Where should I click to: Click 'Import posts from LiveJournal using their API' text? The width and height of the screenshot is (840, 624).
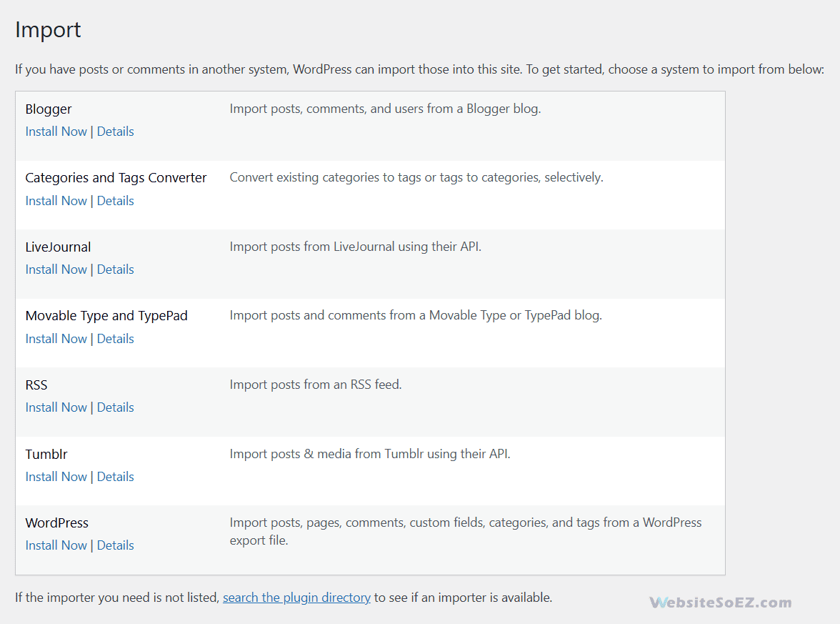click(x=355, y=247)
